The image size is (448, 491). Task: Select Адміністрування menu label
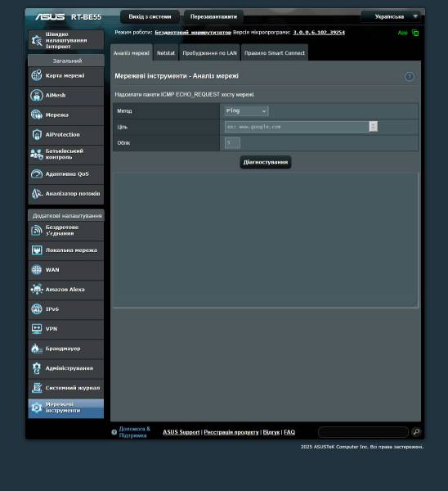(x=69, y=368)
